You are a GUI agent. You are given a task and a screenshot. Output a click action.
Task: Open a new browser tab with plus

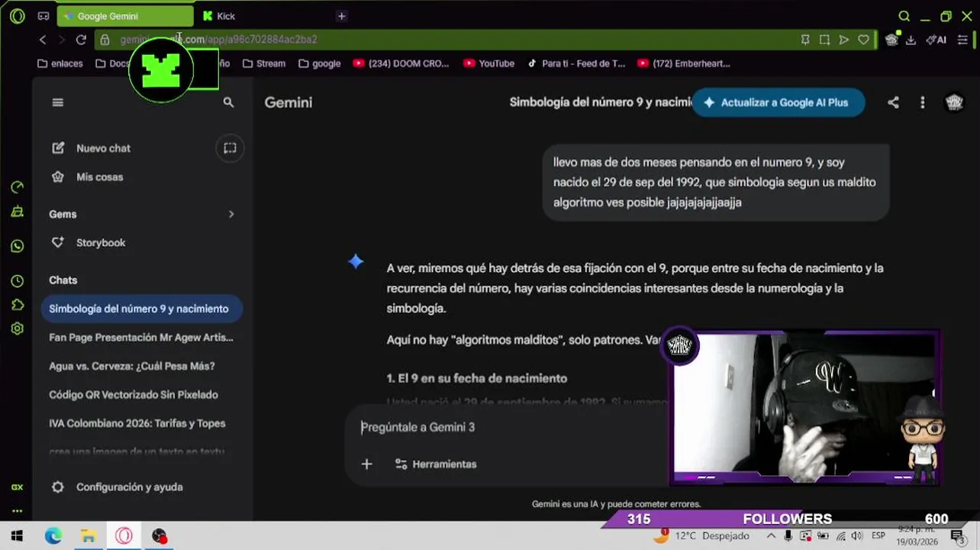tap(341, 16)
